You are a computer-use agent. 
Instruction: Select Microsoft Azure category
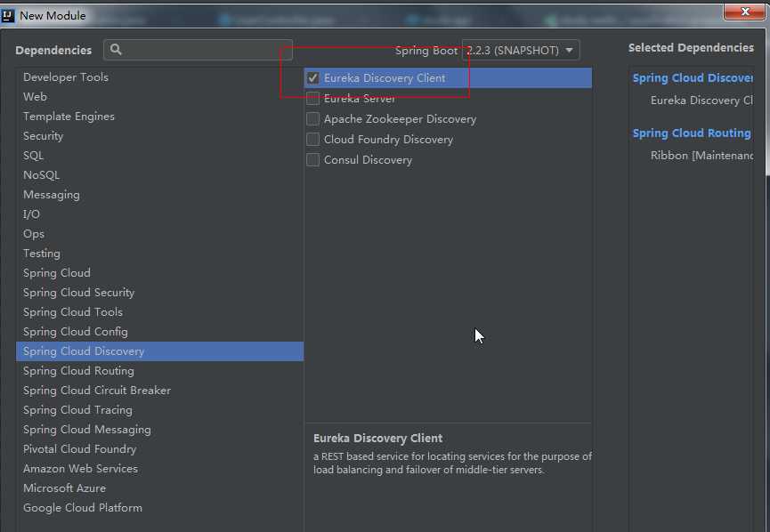(159, 488)
